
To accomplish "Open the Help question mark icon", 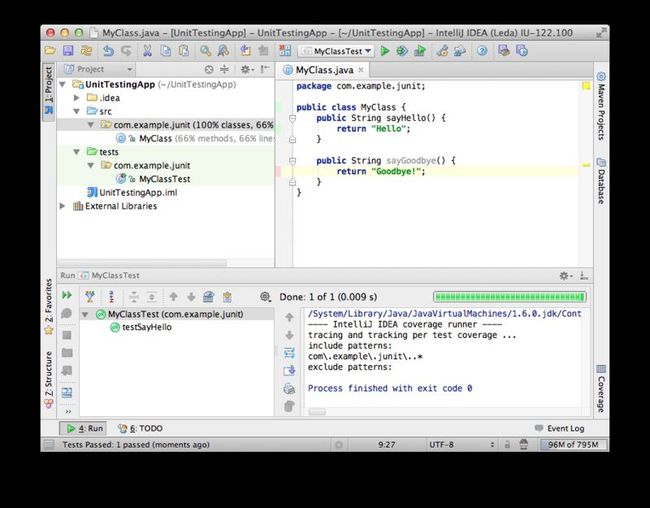I will coord(482,51).
